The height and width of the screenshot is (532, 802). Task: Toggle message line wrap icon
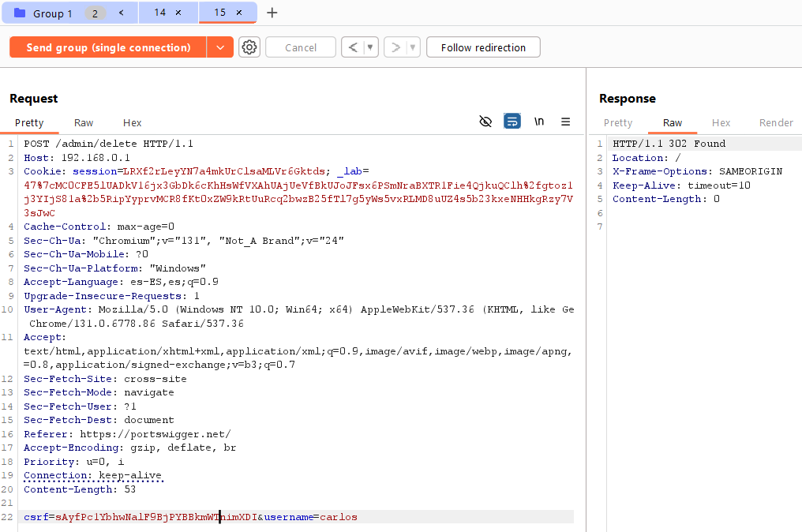tap(512, 122)
